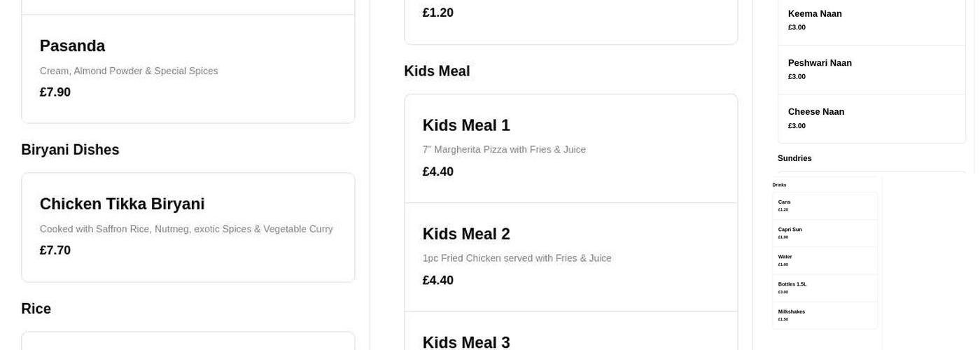
Task: Click the Biryani Dishes section heading
Action: [x=70, y=150]
